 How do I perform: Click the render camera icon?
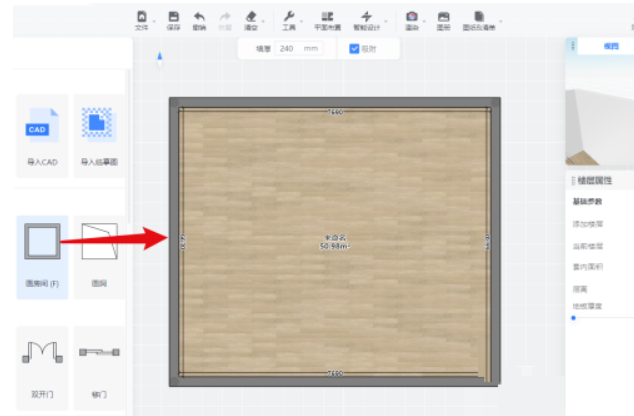[x=412, y=17]
